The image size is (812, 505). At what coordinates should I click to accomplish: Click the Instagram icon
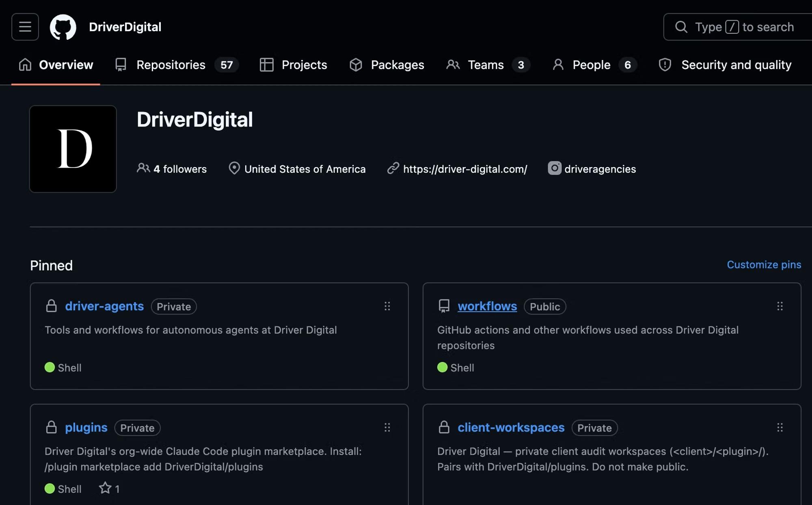click(555, 168)
